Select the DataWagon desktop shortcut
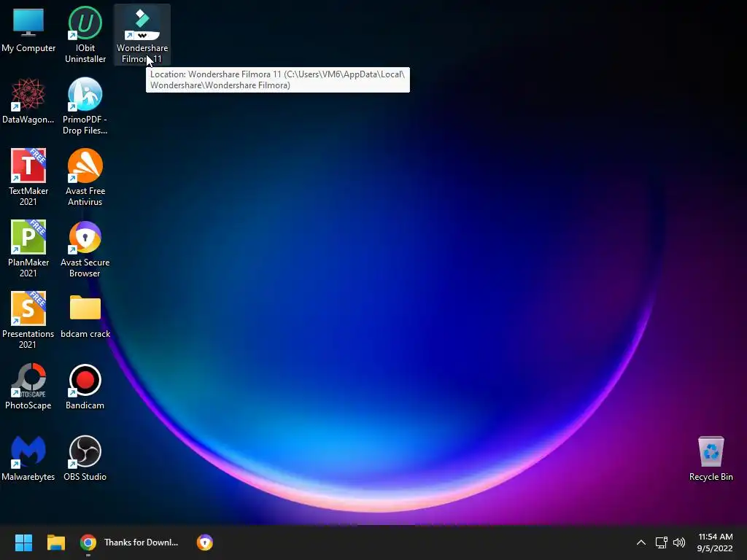The image size is (747, 560). [x=28, y=101]
